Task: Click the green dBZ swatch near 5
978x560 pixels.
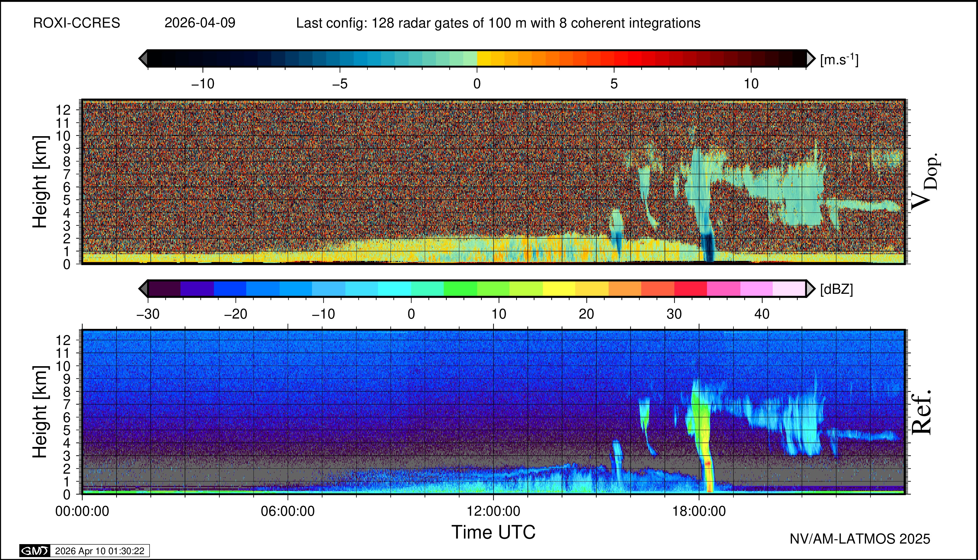Action: (460, 288)
